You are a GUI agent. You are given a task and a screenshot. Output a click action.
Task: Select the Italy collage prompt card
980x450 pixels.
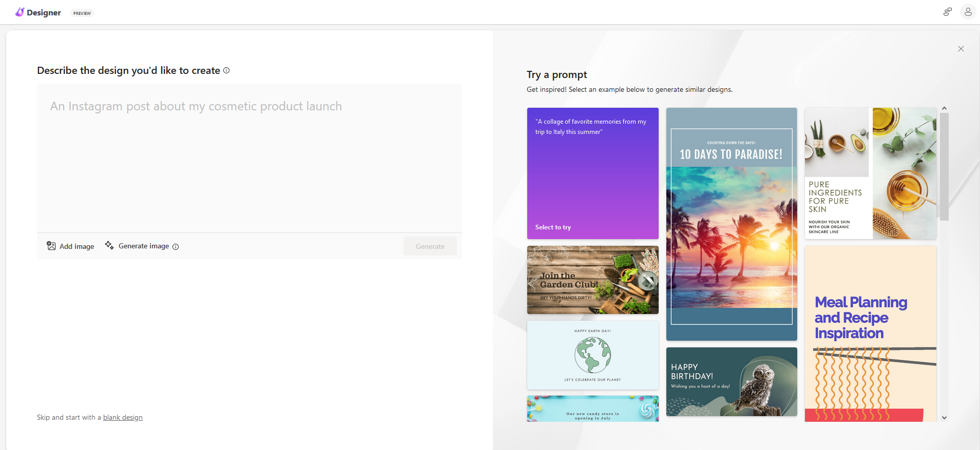(x=593, y=173)
